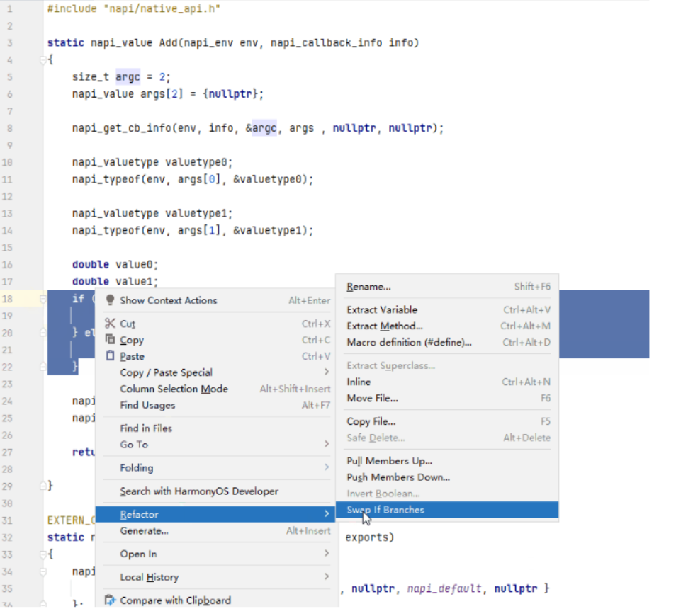The width and height of the screenshot is (693, 616).
Task: Open the Go To submenu
Action: [x=326, y=445]
